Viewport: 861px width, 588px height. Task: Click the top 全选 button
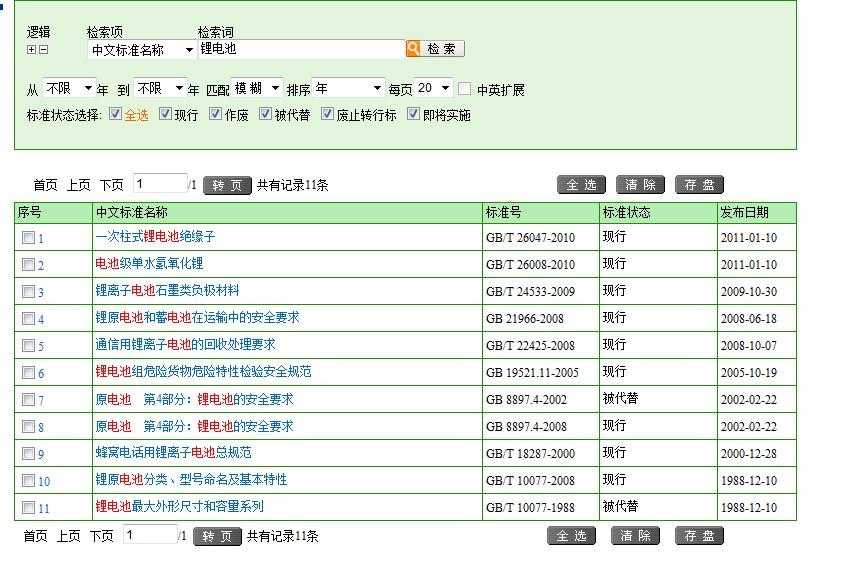(582, 185)
